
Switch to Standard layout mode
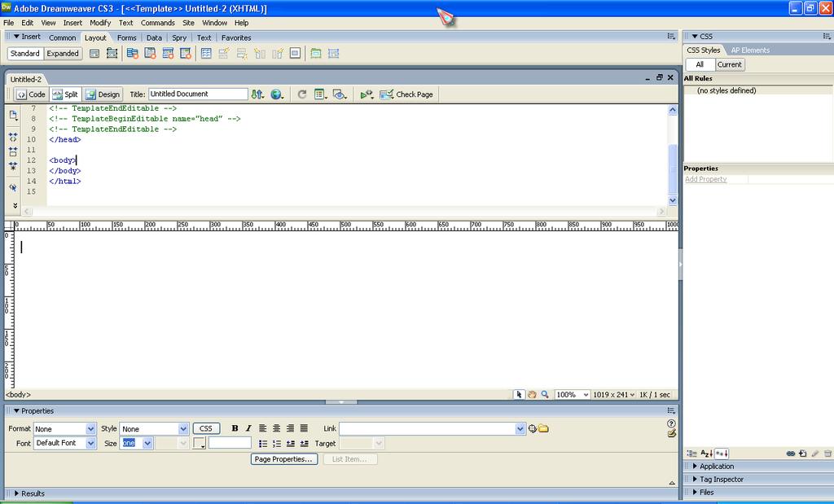(25, 54)
